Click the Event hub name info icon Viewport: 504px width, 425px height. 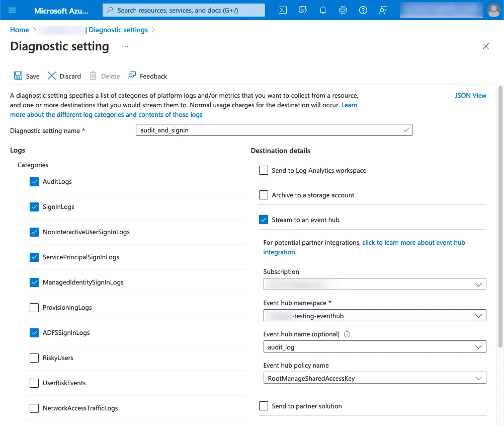pyautogui.click(x=347, y=334)
